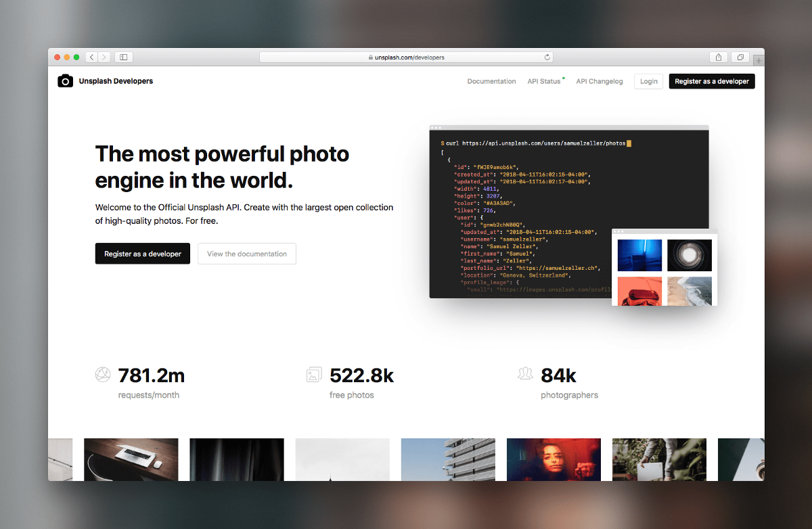Open the tab overview icon
The height and width of the screenshot is (529, 812).
[740, 57]
